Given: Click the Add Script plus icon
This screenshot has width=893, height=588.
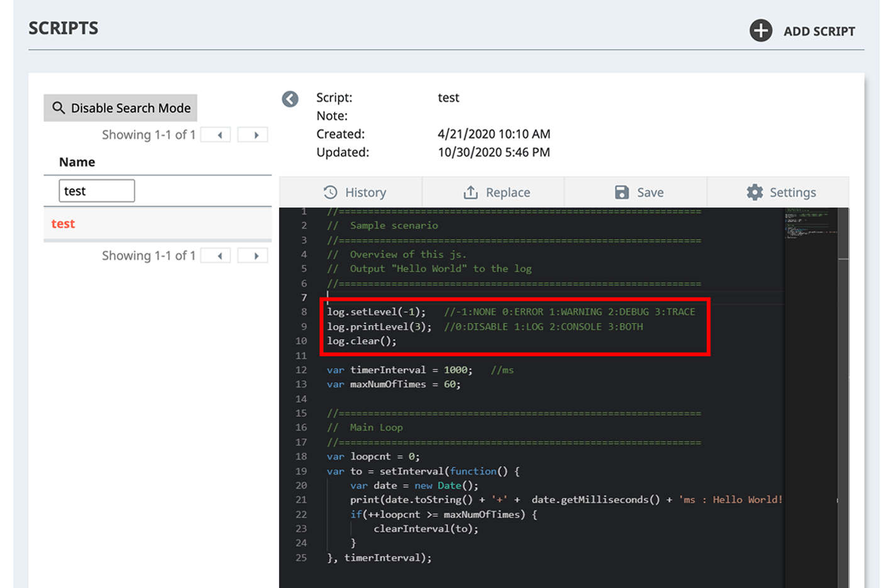Looking at the screenshot, I should 760,30.
